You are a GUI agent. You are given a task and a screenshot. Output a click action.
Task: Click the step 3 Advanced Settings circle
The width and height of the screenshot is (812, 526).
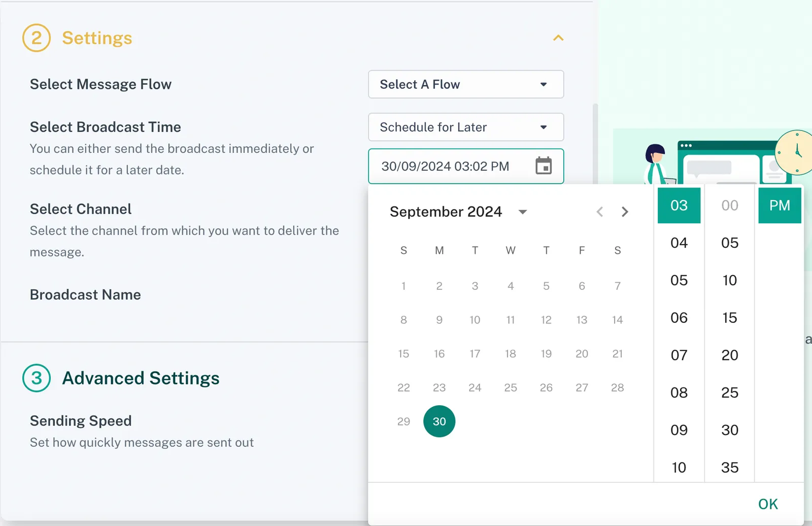[37, 378]
